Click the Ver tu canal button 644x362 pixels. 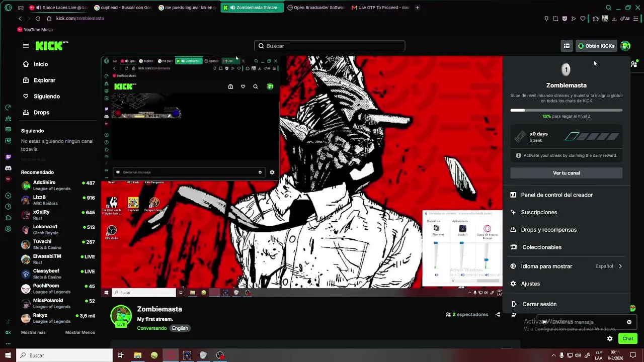coord(567,173)
